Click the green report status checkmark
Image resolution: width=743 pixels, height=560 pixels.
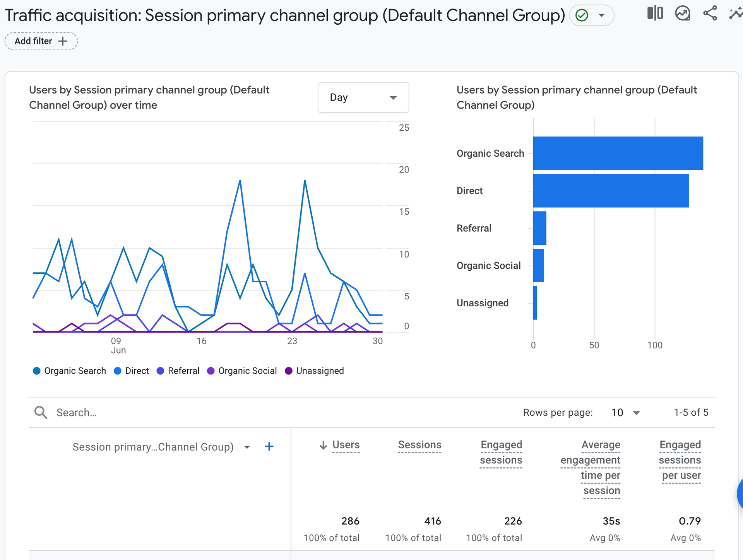[x=582, y=15]
